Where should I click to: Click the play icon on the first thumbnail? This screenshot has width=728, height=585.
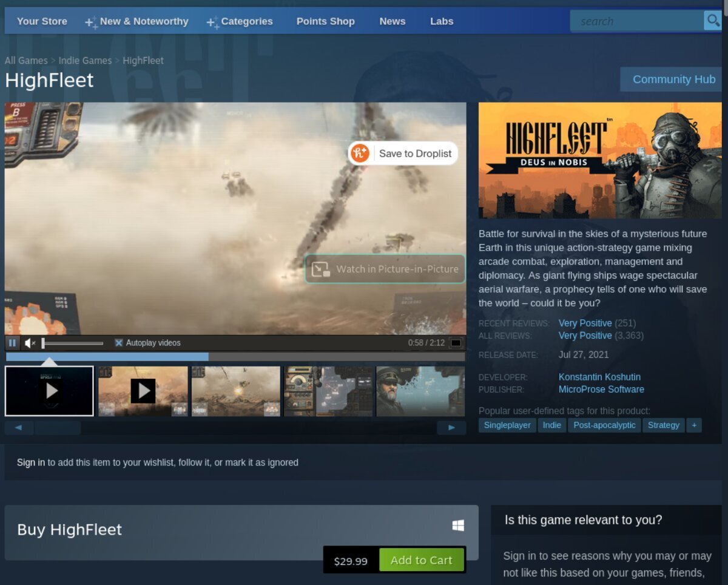click(x=49, y=390)
